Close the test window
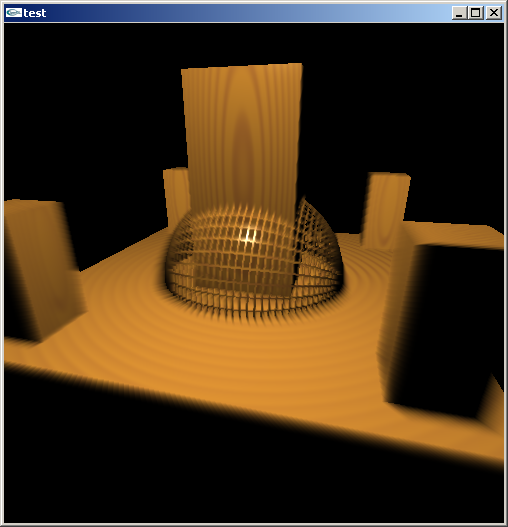Viewport: 508px width, 527px height. pos(494,13)
